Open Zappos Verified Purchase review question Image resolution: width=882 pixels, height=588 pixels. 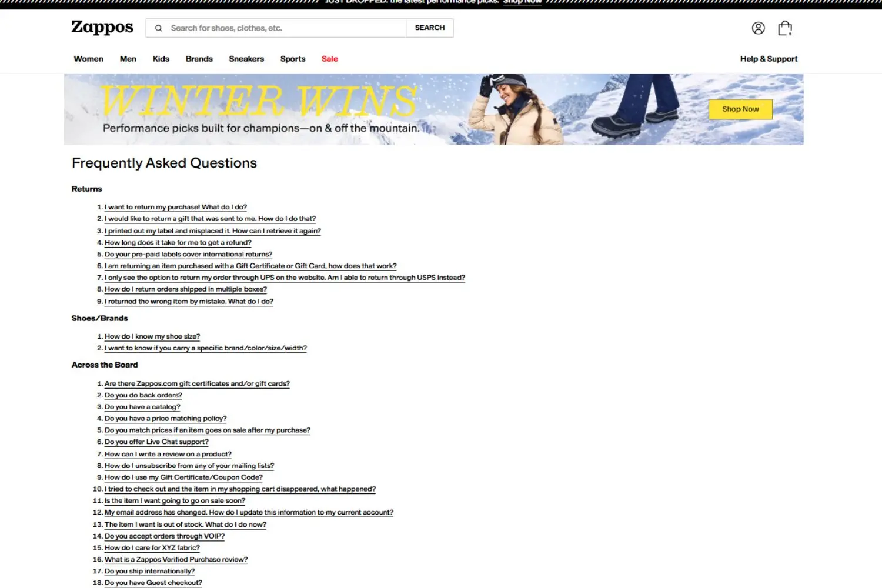(x=176, y=560)
